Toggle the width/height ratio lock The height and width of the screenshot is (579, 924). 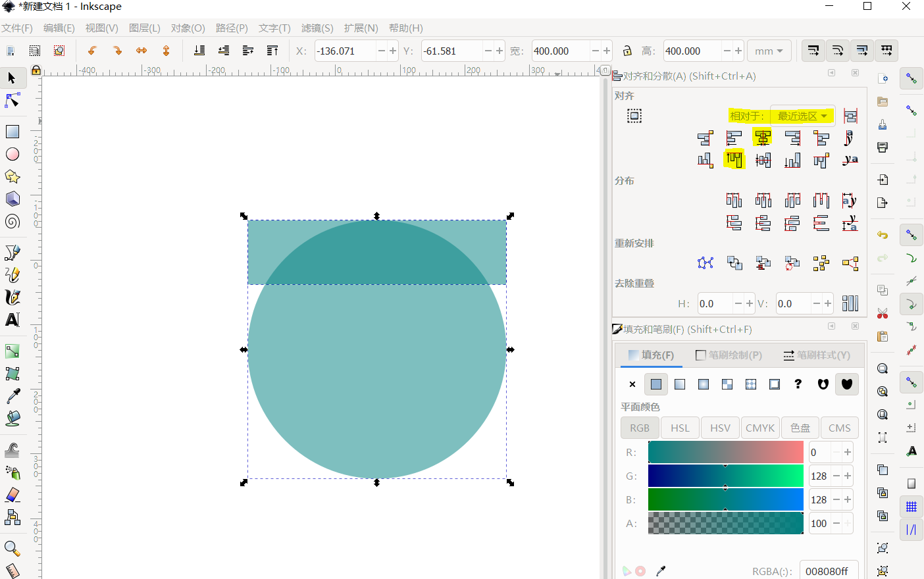click(626, 51)
